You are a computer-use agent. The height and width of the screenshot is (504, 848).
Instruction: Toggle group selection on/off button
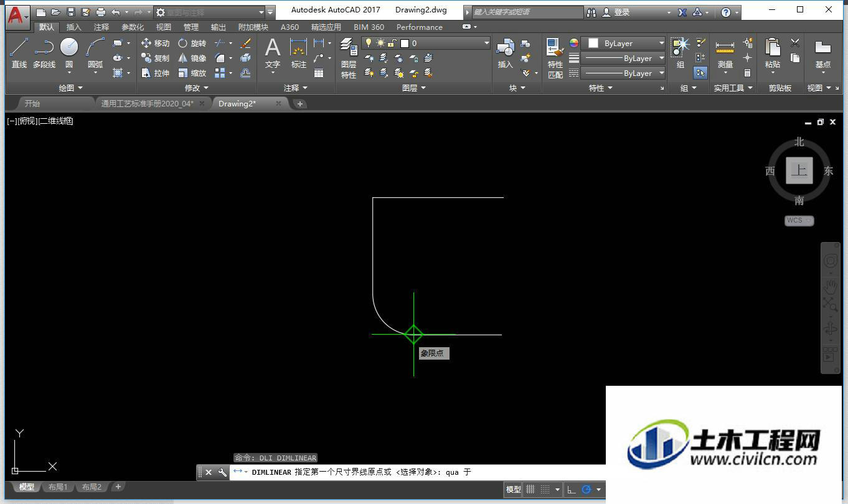pos(700,73)
